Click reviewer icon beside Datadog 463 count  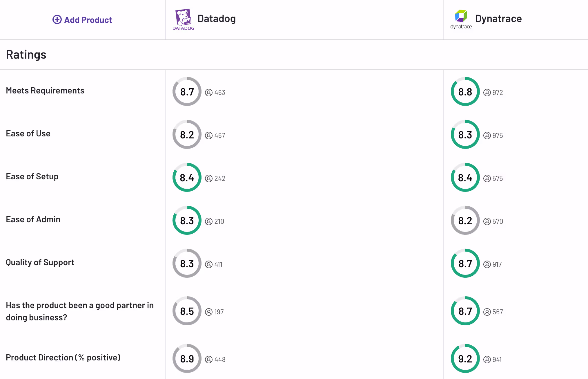coord(209,93)
